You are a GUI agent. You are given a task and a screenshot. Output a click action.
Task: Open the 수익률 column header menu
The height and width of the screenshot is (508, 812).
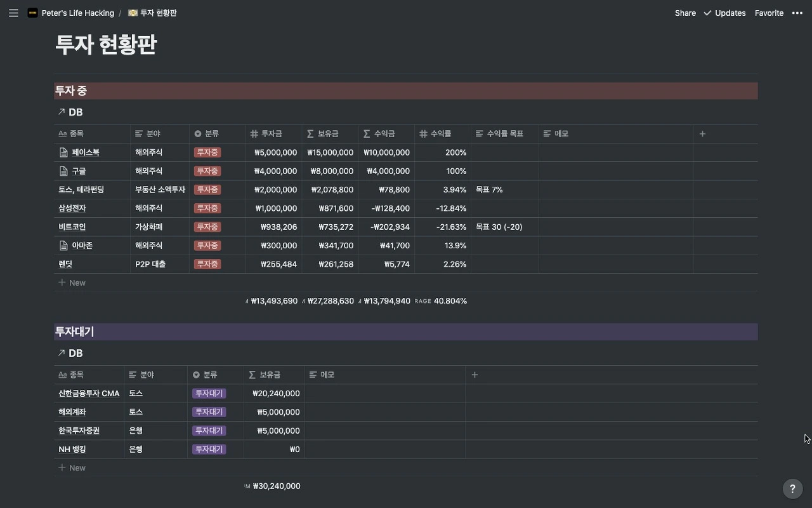[443, 134]
